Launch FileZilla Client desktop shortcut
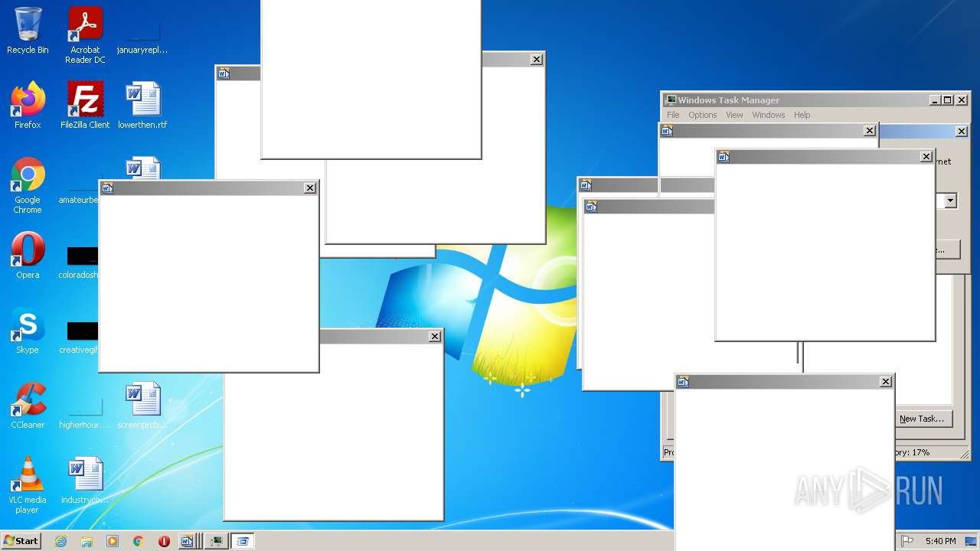This screenshot has width=980, height=551. (x=85, y=105)
